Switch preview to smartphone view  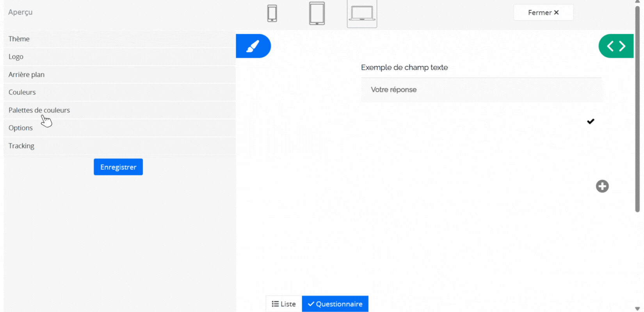pos(272,13)
